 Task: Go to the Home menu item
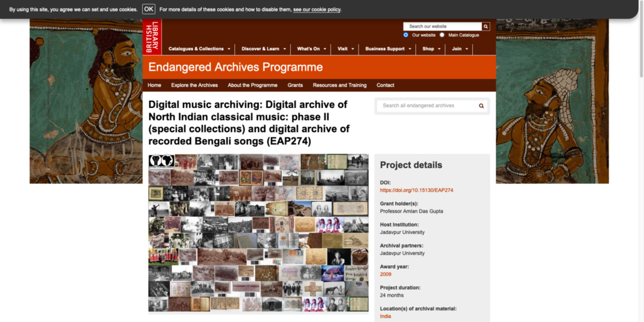(x=154, y=85)
